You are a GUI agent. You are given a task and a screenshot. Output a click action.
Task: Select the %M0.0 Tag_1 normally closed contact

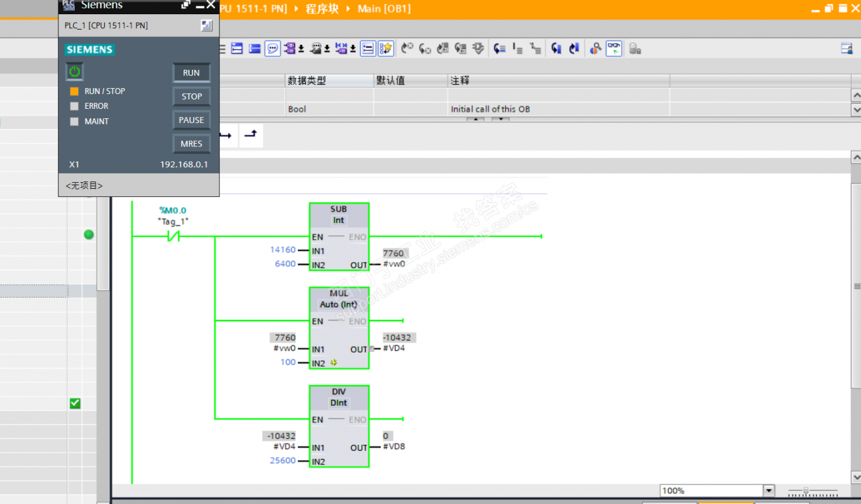coord(173,236)
